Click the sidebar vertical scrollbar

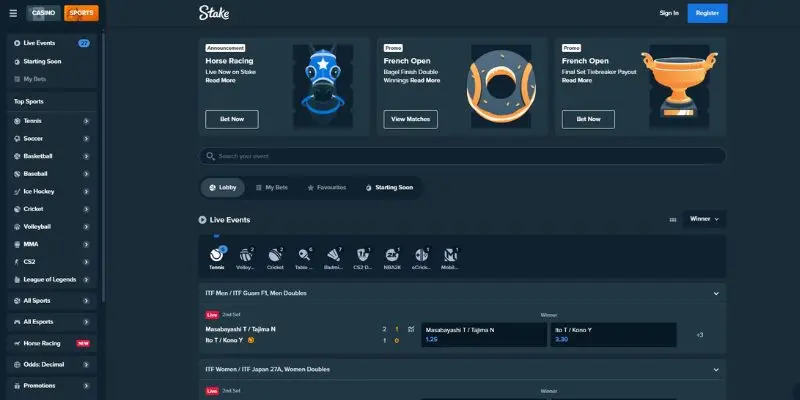pos(104,166)
